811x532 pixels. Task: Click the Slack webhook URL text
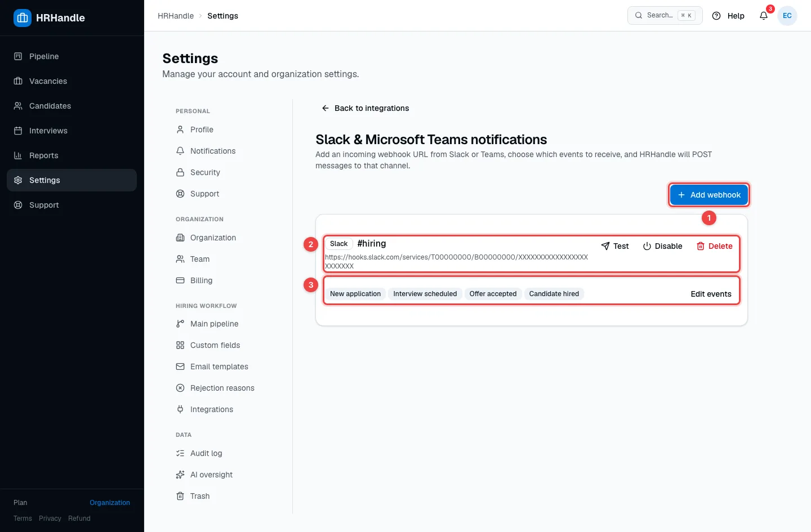tap(456, 262)
